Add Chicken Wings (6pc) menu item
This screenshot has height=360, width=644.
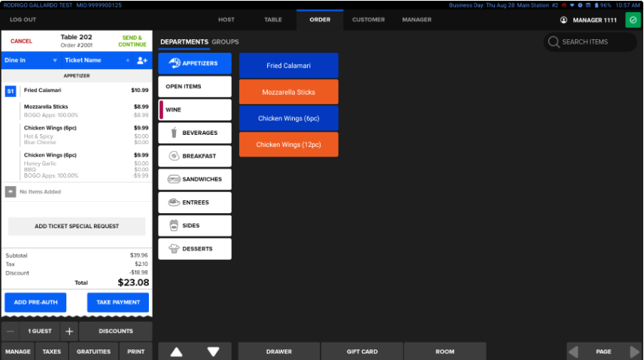289,118
